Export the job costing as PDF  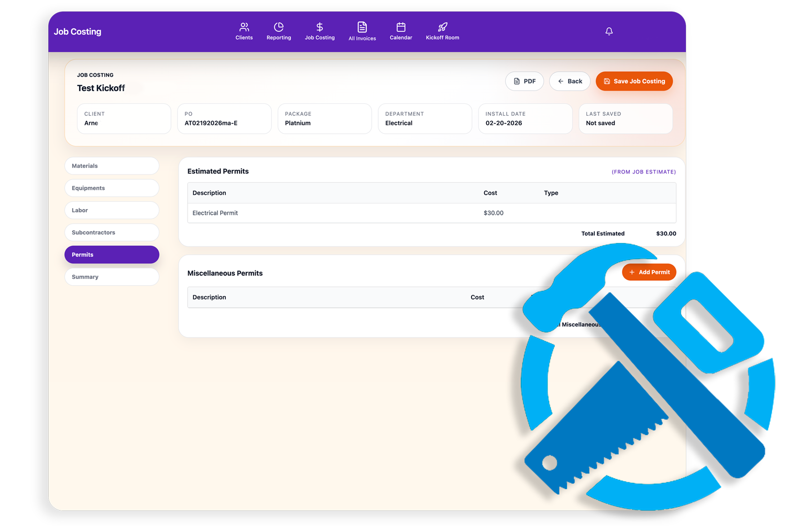point(525,81)
